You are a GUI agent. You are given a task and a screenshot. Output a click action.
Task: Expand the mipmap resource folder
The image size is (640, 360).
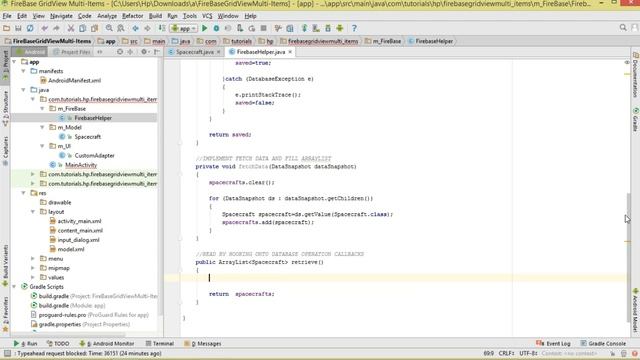33,268
